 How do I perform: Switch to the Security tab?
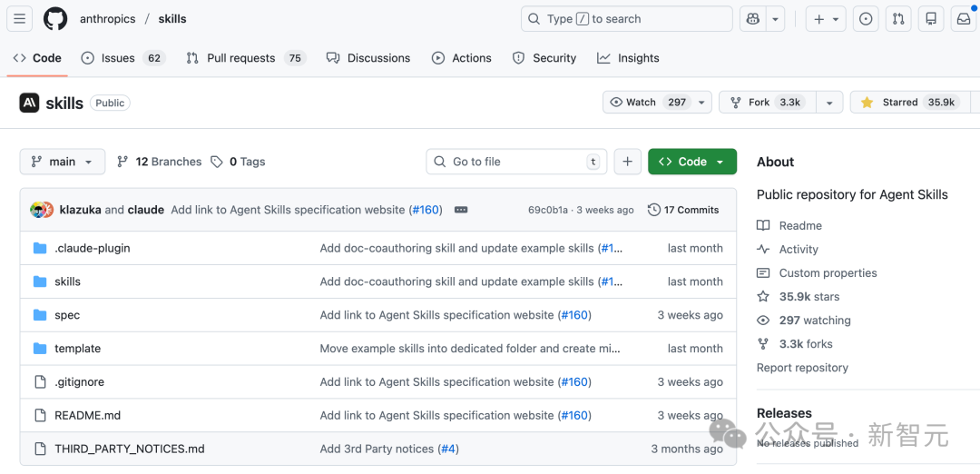544,58
